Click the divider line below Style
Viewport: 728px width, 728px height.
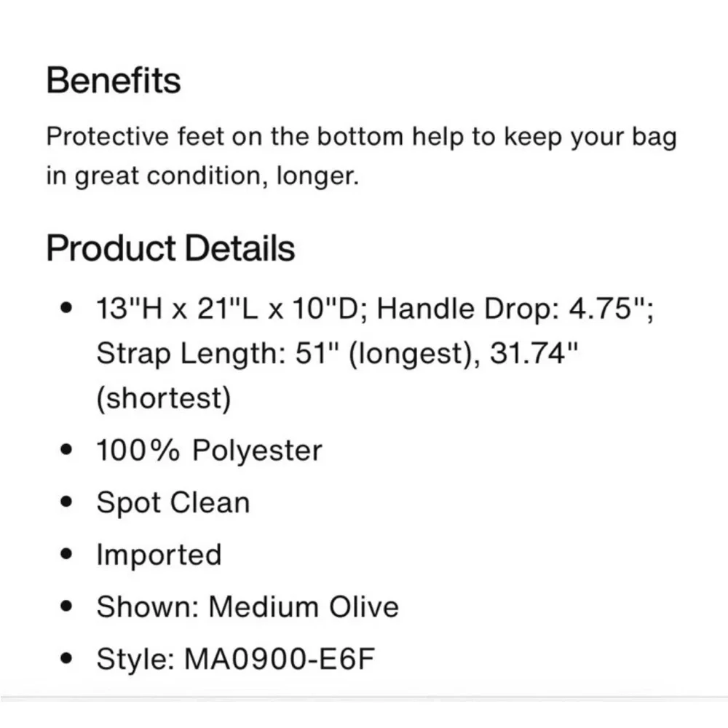pyautogui.click(x=364, y=697)
